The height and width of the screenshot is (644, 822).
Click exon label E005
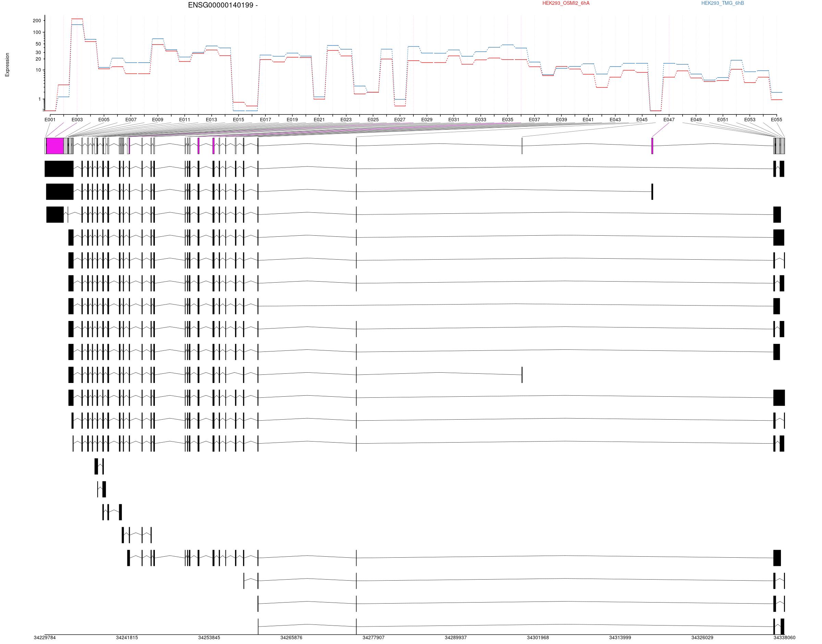pos(104,120)
